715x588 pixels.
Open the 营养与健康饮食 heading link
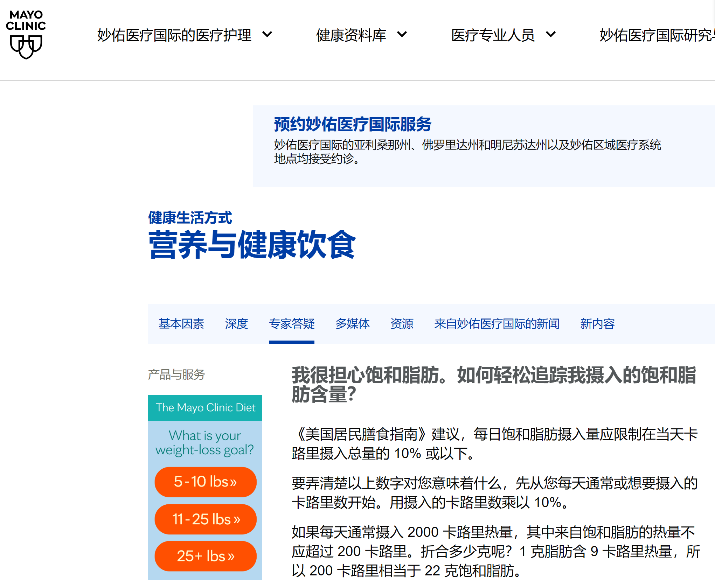pos(252,245)
